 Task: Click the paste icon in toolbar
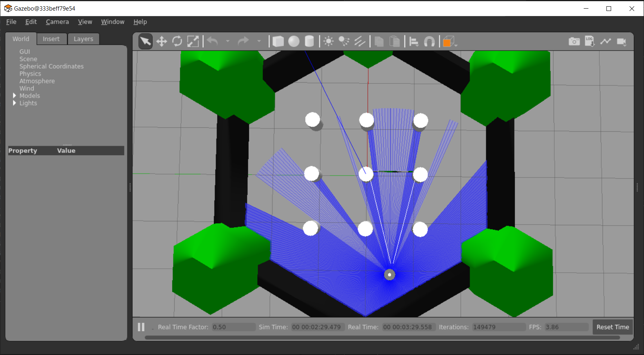tap(395, 41)
